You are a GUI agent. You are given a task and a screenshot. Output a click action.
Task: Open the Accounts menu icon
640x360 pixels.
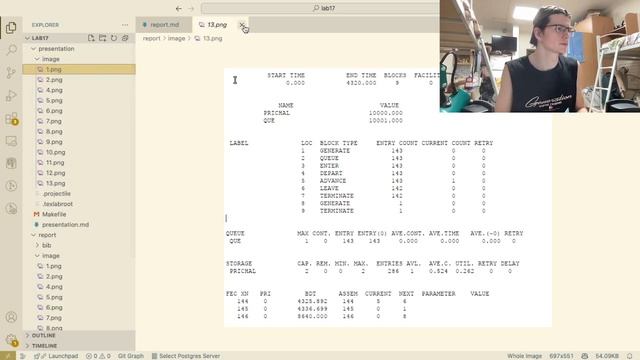(x=11, y=317)
